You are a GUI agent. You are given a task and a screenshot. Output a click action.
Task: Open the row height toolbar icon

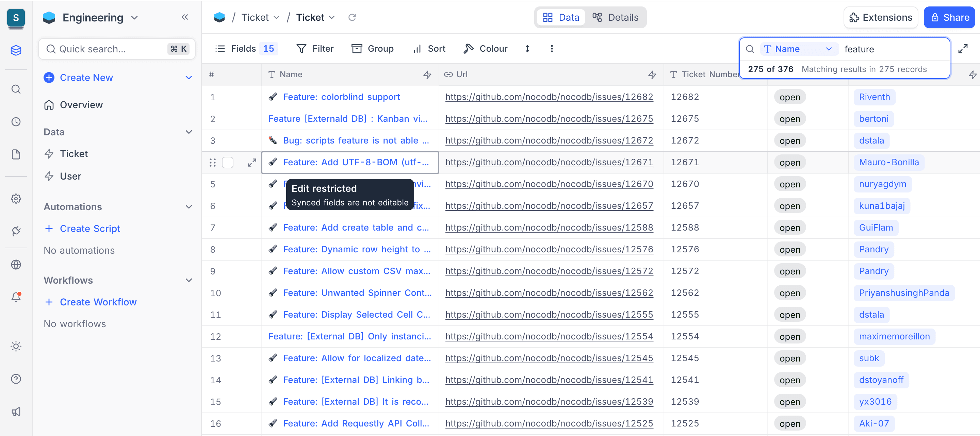(527, 49)
